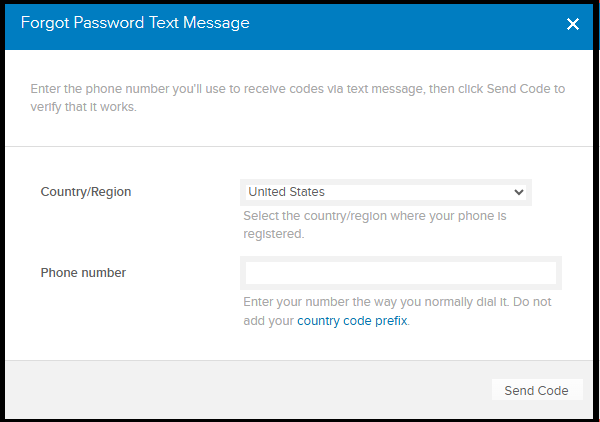Click the 'Phone number' field label
This screenshot has width=600, height=422.
(x=83, y=272)
